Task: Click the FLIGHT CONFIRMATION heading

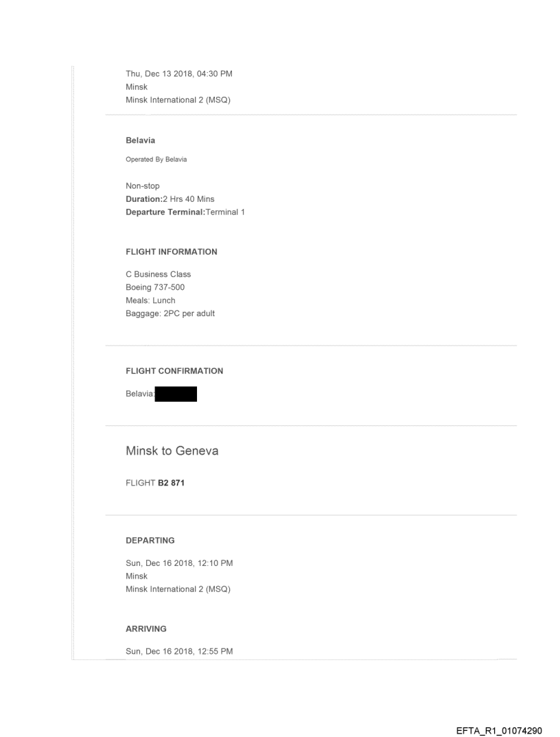Action: [174, 371]
